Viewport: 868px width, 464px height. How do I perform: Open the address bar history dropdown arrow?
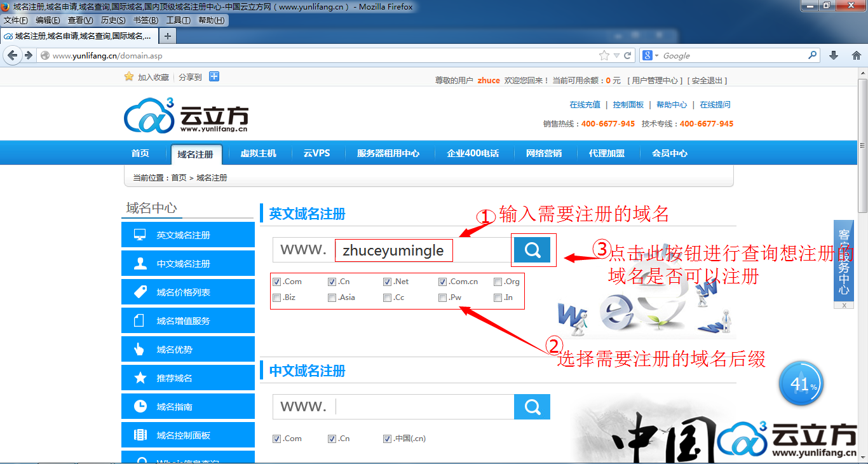point(616,55)
